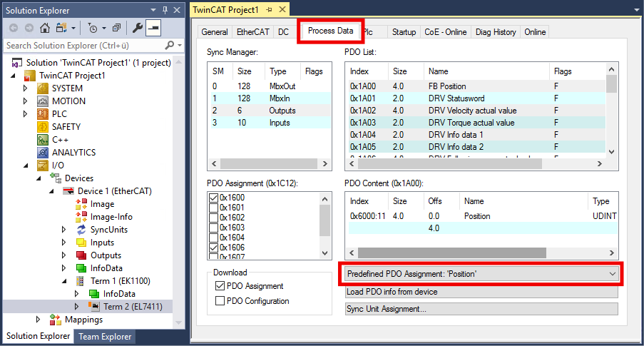
Task: Check PDO assignment 0x1603
Action: pyautogui.click(x=213, y=228)
